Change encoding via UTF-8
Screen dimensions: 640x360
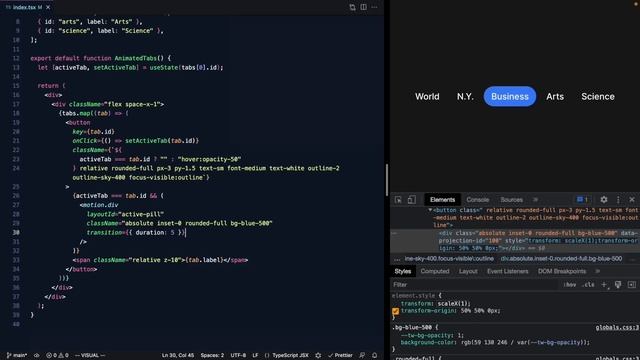pyautogui.click(x=238, y=356)
